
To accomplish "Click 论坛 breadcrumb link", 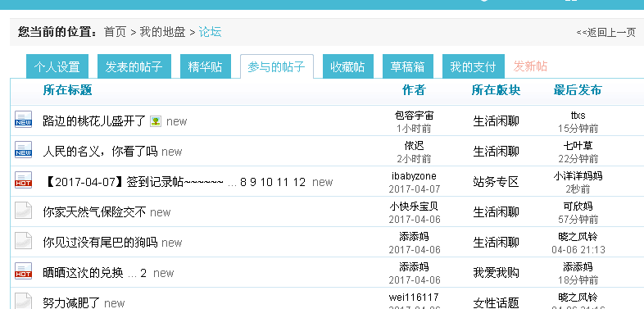I will pyautogui.click(x=211, y=32).
